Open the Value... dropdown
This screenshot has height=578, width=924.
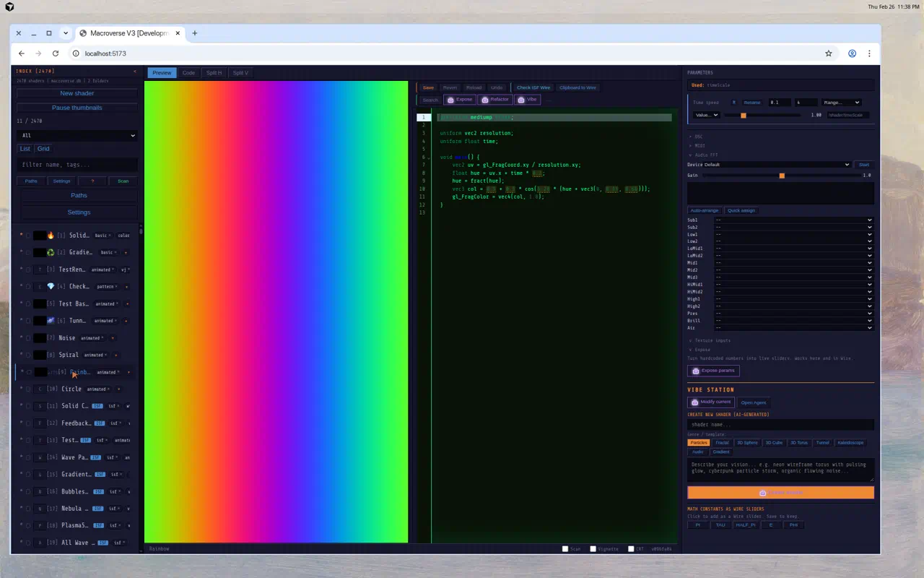[706, 115]
